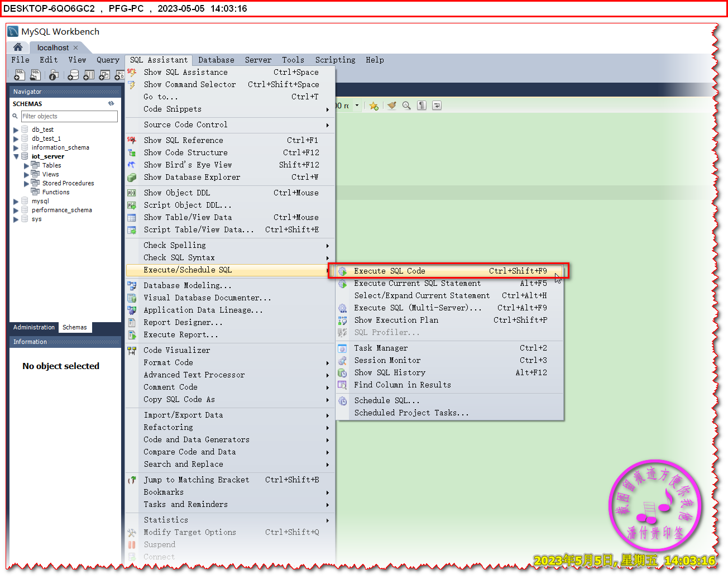Screen dimensions: 728x579
Task: Collapse the iot_server schema
Action: (x=16, y=156)
